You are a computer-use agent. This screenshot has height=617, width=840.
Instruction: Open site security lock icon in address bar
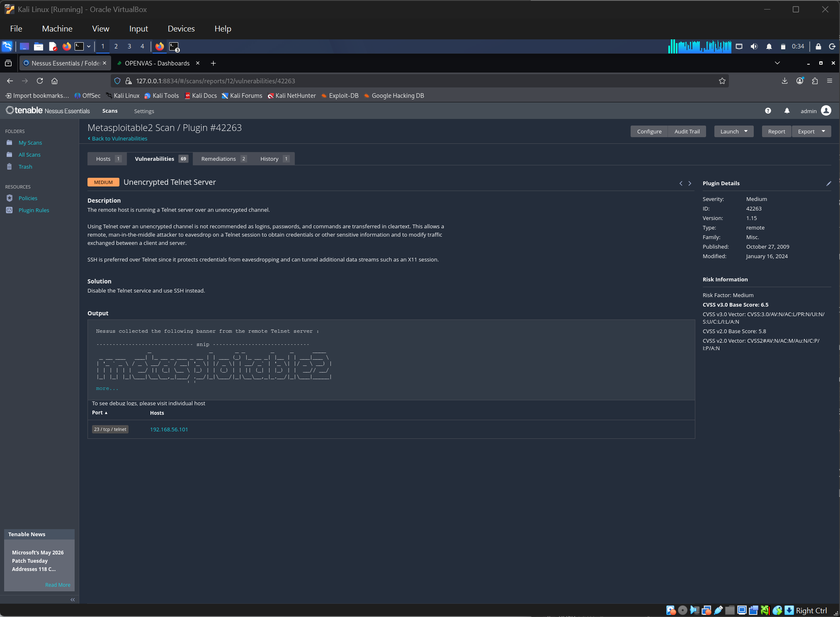[129, 81]
